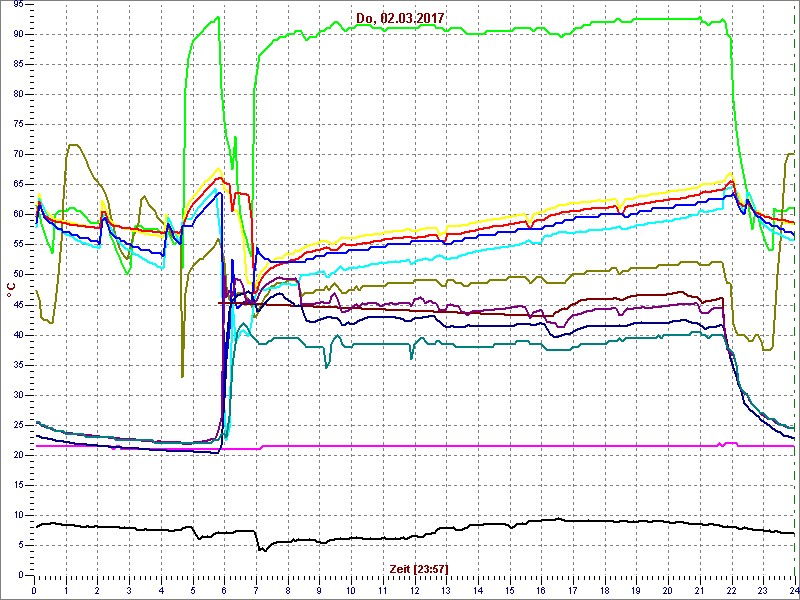
Task: Click the 25 value on temperature axis
Action: pos(17,425)
